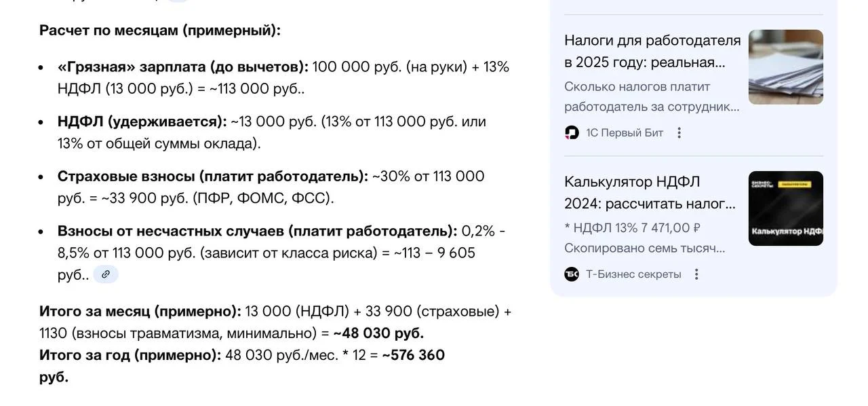The width and height of the screenshot is (868, 406).
Task: Click the yearly total "~576 360"
Action: coord(413,355)
